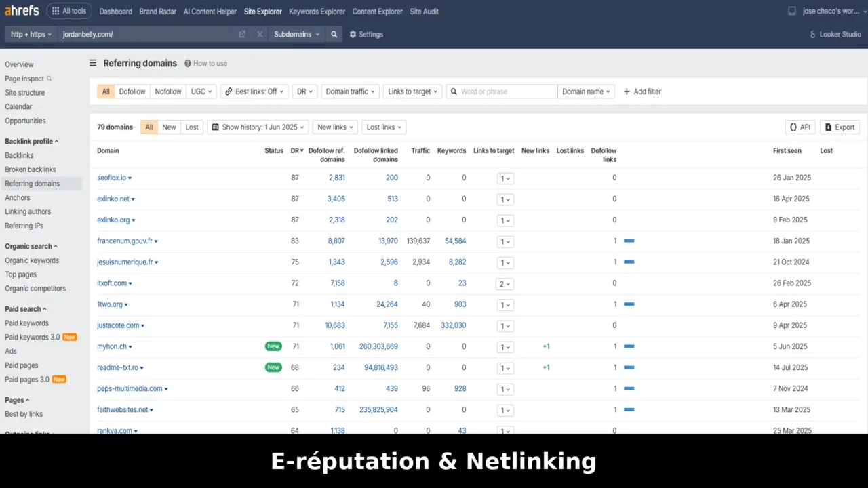Click 332,030 keywords for justacote.com
The image size is (868, 488).
453,325
